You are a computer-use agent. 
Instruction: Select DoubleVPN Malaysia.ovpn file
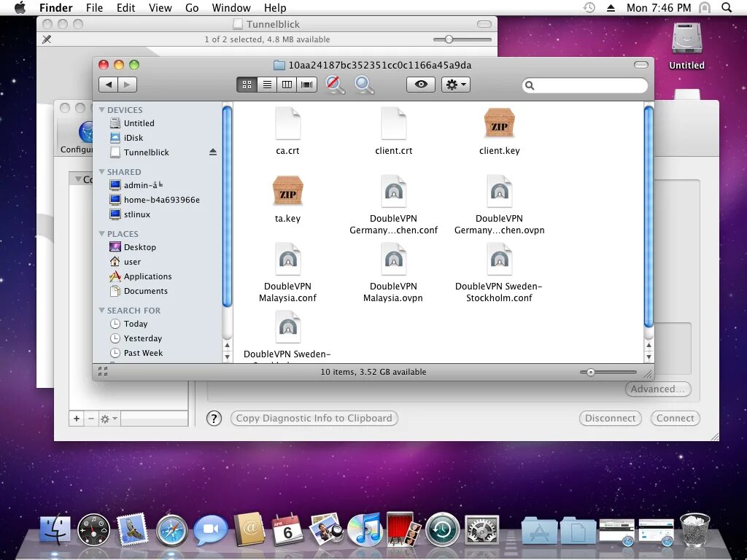[x=393, y=259]
